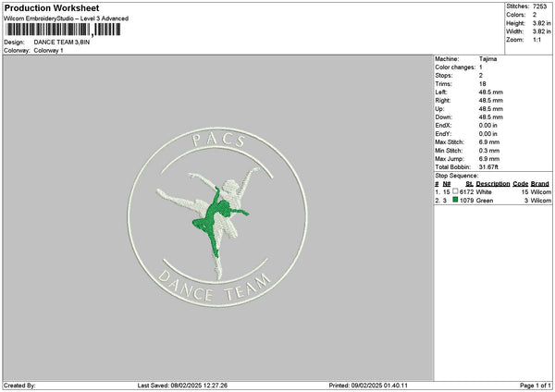Click the dancer embroidery design preview
This screenshot has width=555, height=392.
coord(217,217)
